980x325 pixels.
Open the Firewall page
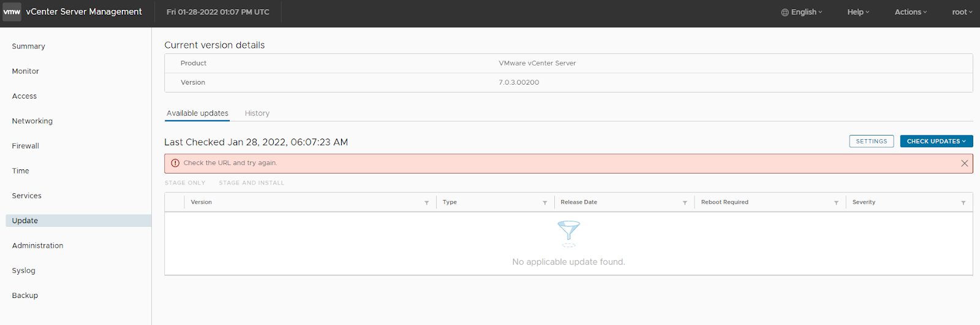(x=25, y=146)
